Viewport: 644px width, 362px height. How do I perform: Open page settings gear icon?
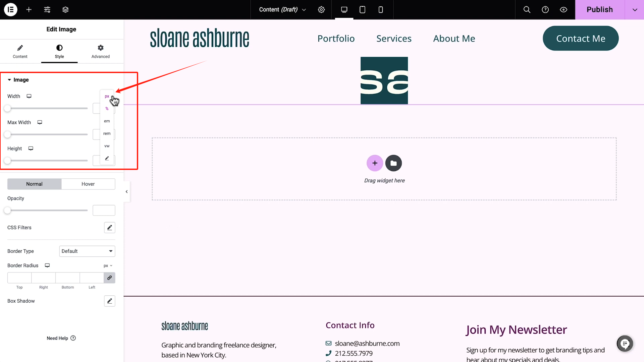[321, 9]
